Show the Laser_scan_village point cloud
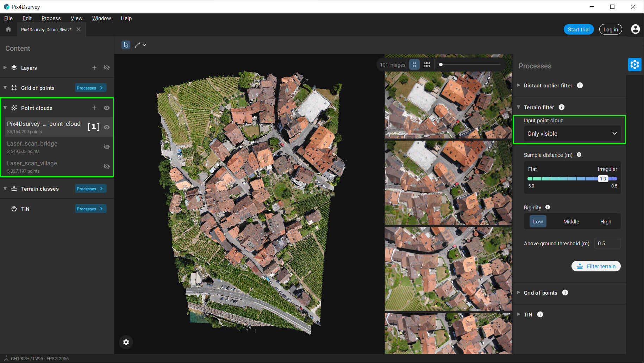 point(107,166)
